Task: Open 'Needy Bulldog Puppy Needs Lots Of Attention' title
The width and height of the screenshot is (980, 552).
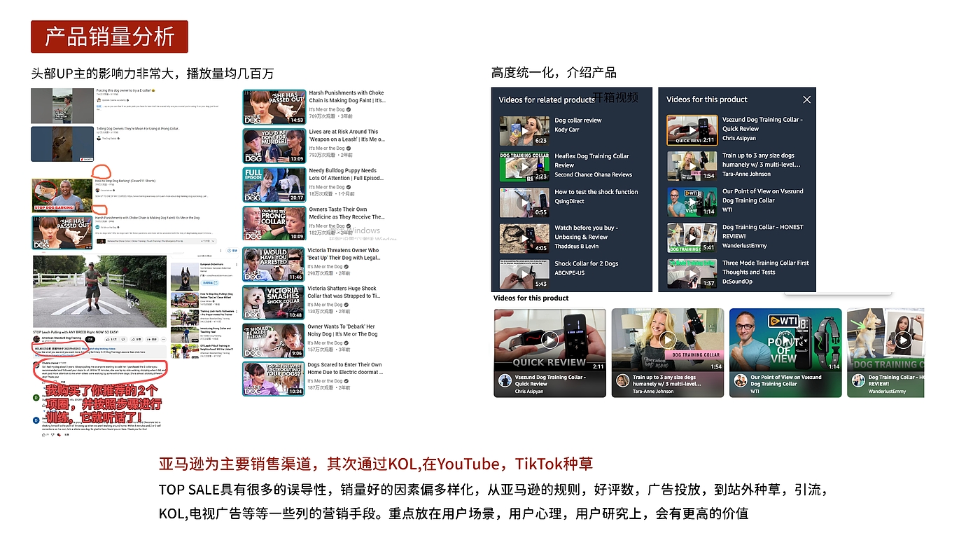Action: tap(347, 174)
